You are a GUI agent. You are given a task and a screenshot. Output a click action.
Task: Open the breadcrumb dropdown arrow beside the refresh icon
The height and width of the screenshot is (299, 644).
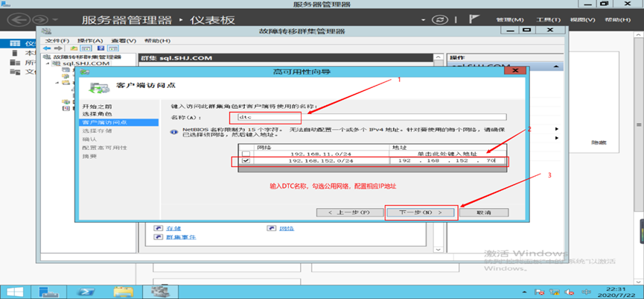[424, 19]
